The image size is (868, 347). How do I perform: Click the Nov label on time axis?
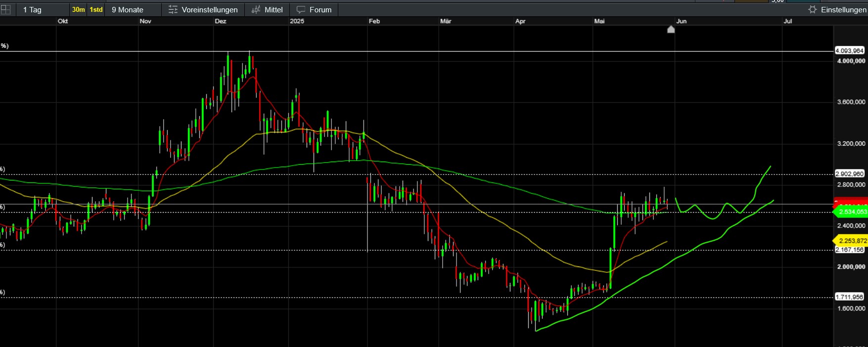[x=145, y=21]
